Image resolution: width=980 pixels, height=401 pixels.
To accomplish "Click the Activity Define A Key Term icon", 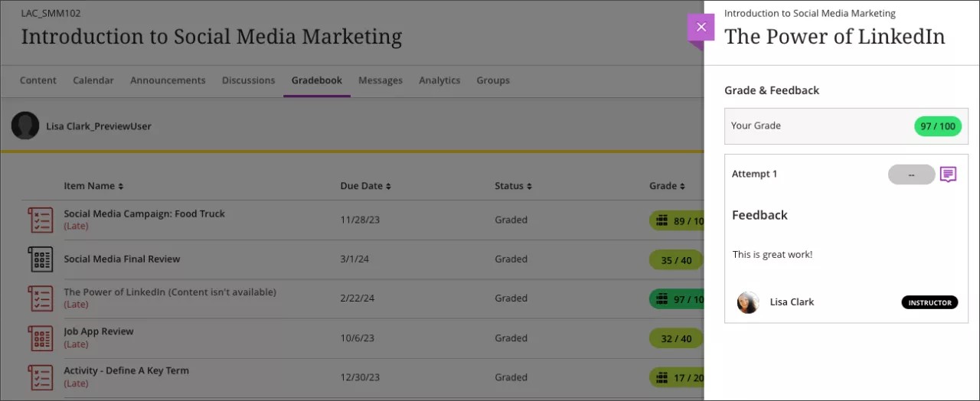I will point(41,377).
